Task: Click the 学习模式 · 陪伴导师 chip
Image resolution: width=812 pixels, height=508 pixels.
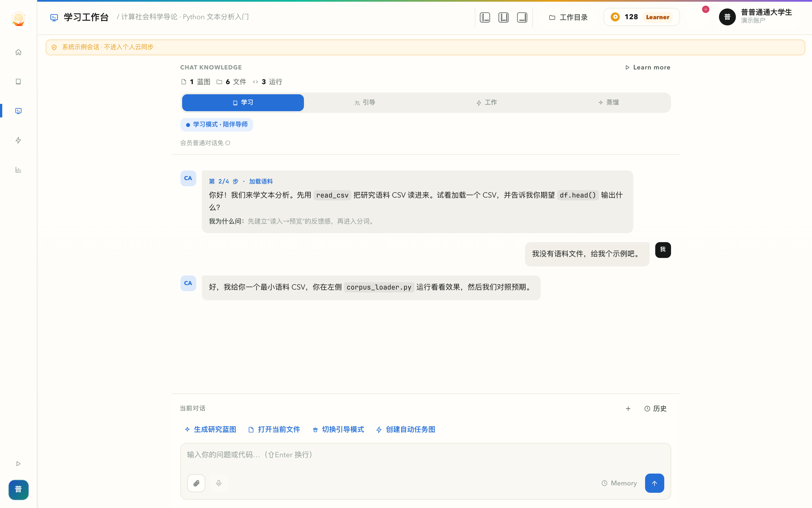Action: (217, 125)
